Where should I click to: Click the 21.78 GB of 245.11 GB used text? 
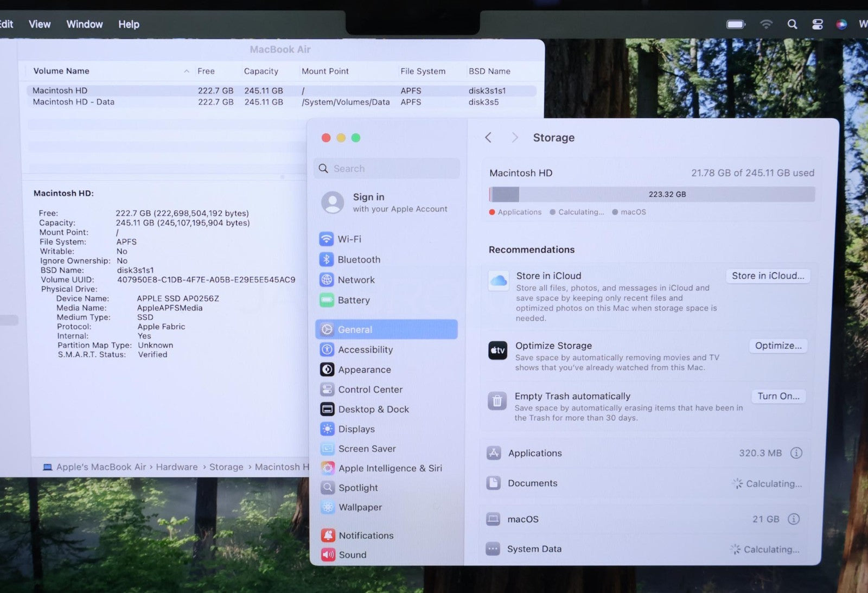[752, 173]
